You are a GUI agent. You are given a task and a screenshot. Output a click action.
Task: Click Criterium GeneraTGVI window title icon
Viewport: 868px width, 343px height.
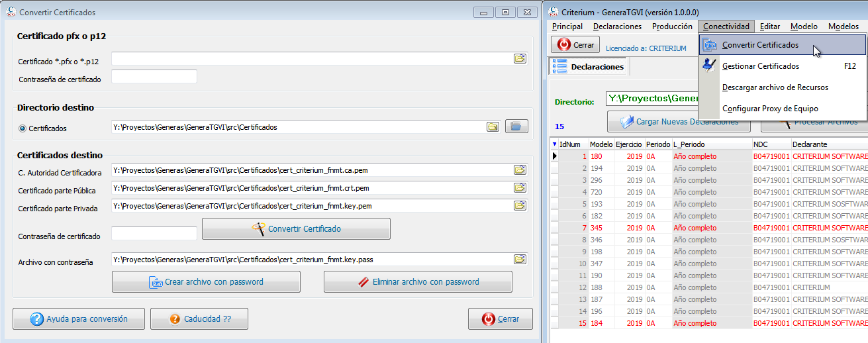point(552,12)
